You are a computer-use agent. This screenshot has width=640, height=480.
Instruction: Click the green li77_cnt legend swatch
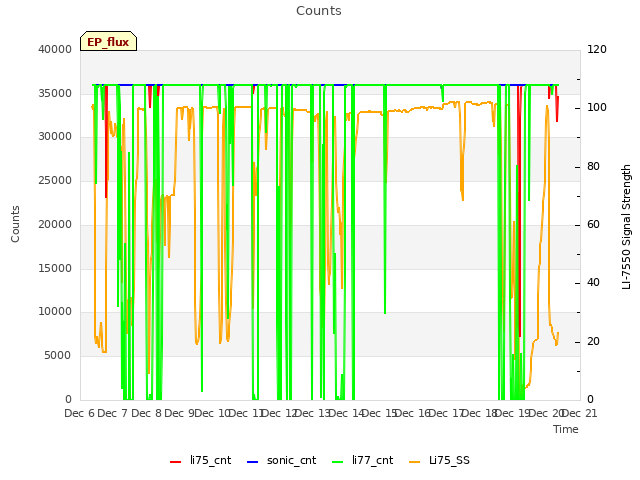(338, 462)
